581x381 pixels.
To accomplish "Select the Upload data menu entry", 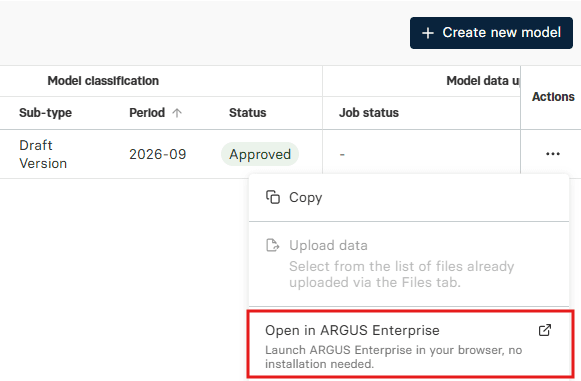I will click(x=409, y=264).
